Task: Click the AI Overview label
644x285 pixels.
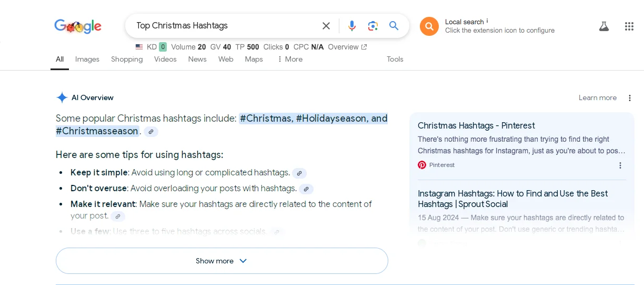Action: coord(93,97)
